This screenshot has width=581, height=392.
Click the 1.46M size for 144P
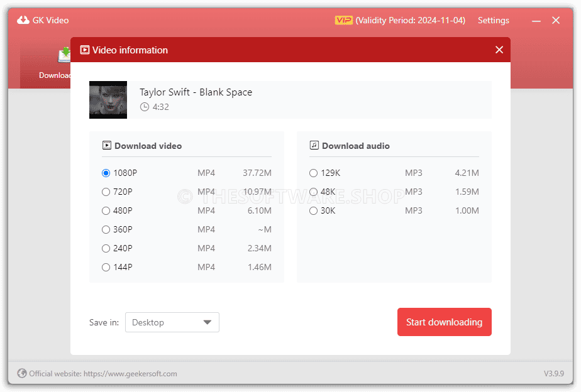pyautogui.click(x=259, y=267)
